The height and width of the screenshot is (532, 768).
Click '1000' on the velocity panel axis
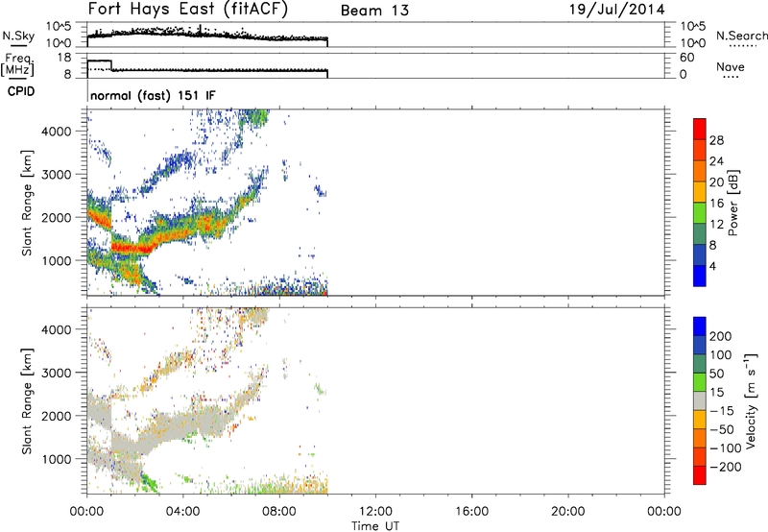(x=57, y=459)
